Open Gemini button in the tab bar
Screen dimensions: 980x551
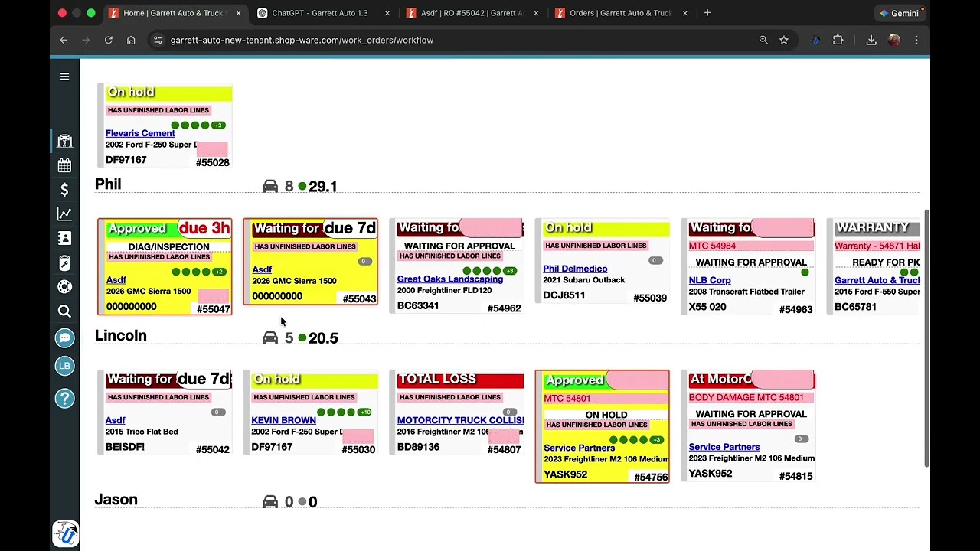pos(899,13)
